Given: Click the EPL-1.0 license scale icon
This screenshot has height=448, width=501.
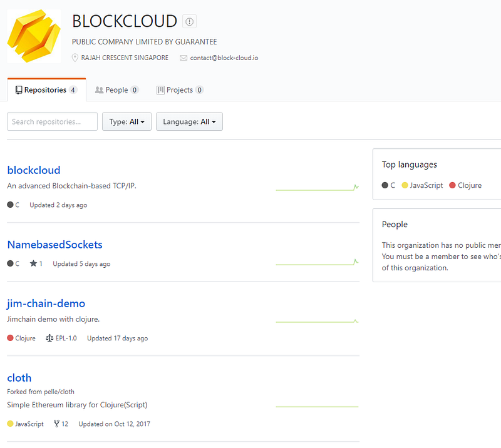Looking at the screenshot, I should (50, 338).
